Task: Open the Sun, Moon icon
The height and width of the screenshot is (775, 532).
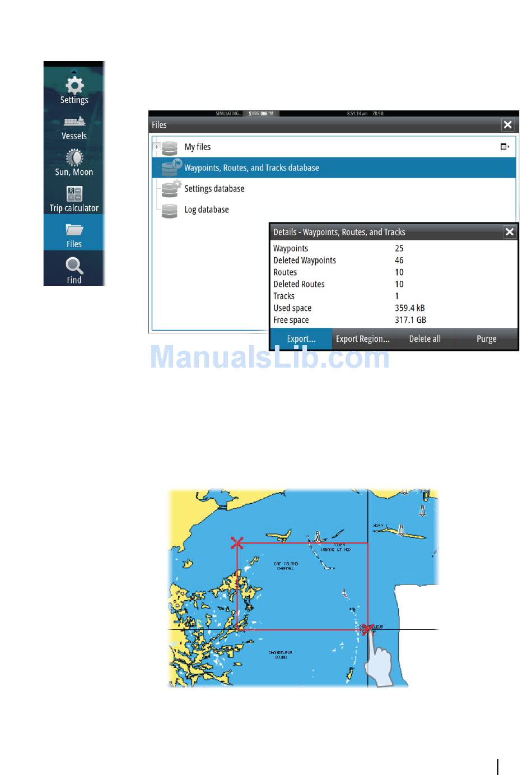Action: tap(74, 157)
